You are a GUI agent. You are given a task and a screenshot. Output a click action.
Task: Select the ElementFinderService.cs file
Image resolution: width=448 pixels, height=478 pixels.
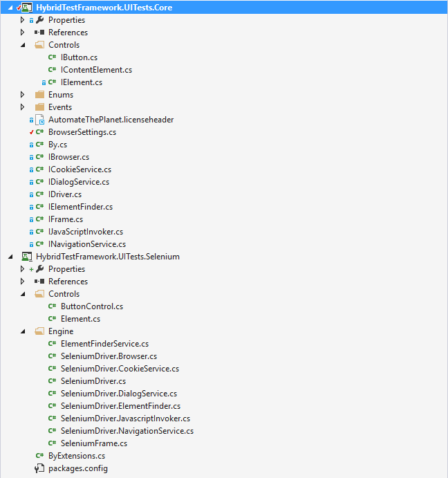click(105, 344)
